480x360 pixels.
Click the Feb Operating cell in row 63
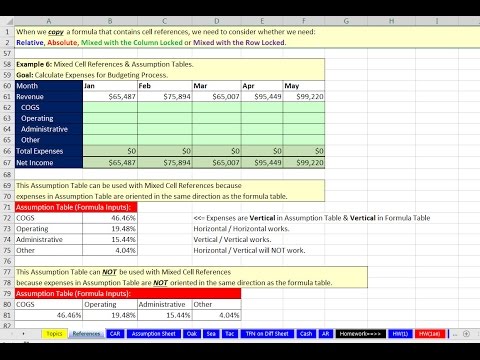(165, 118)
